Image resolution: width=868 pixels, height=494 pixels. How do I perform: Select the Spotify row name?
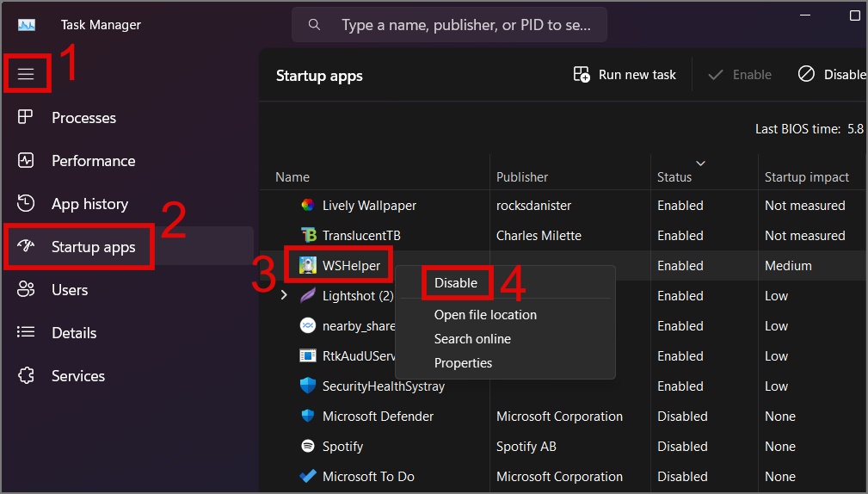(342, 447)
